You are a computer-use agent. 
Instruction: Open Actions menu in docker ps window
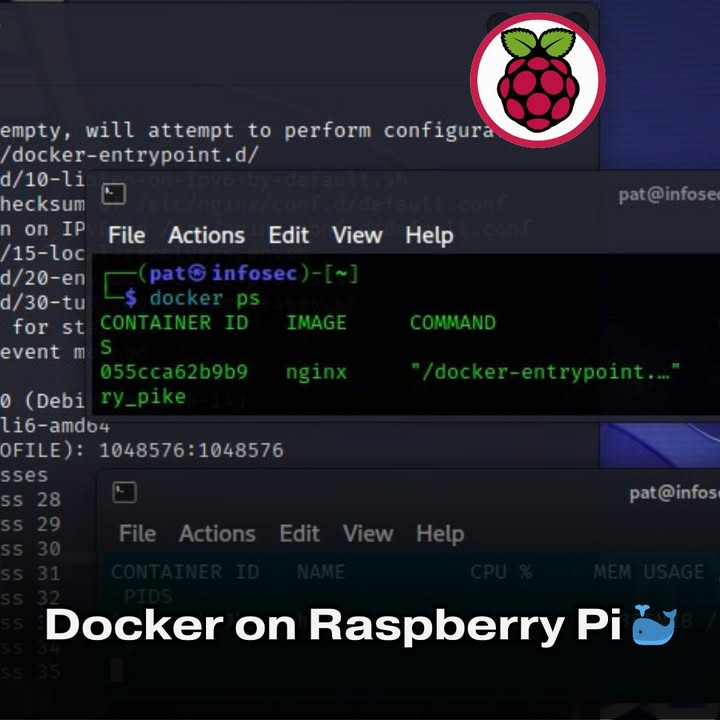tap(207, 236)
